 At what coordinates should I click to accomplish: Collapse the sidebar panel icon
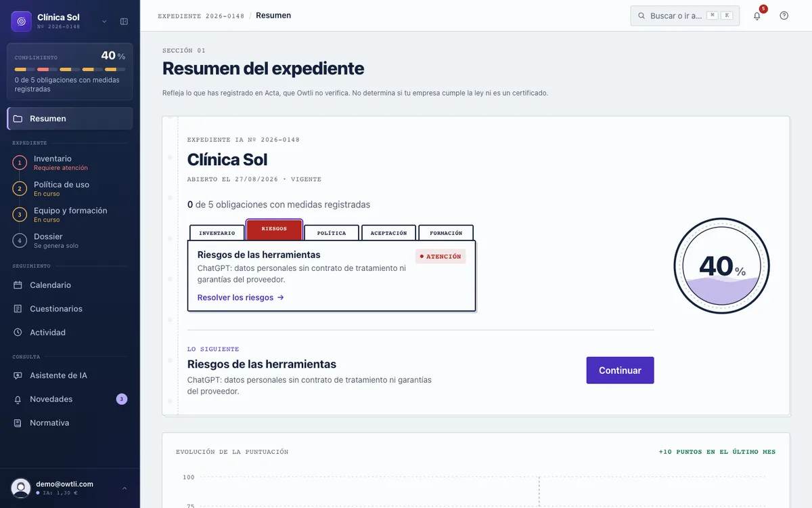pyautogui.click(x=124, y=22)
